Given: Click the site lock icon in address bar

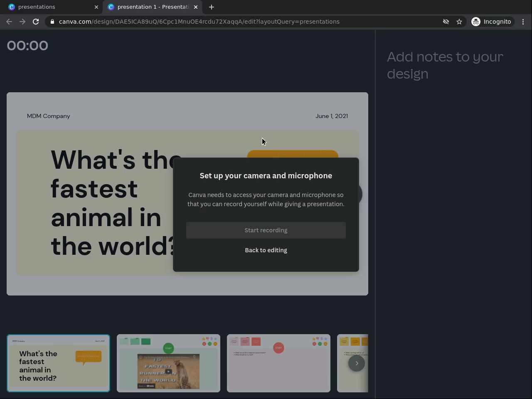Looking at the screenshot, I should (52, 22).
